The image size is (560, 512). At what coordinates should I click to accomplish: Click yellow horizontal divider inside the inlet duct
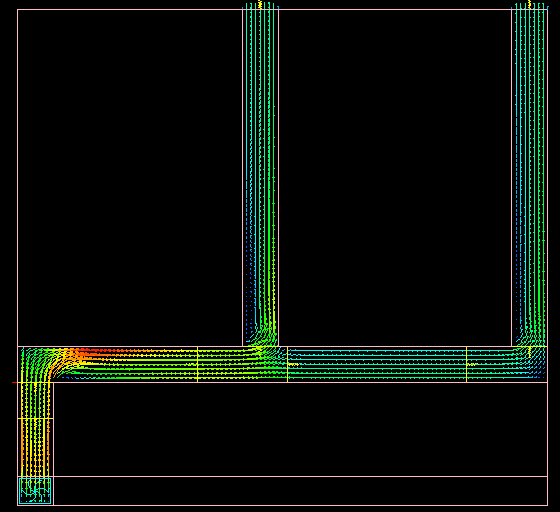point(35,418)
